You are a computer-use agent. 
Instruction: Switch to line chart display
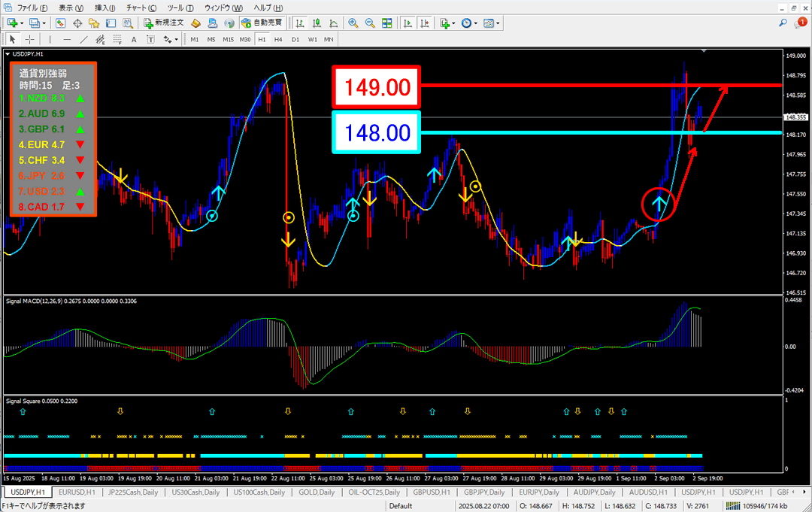click(x=334, y=23)
